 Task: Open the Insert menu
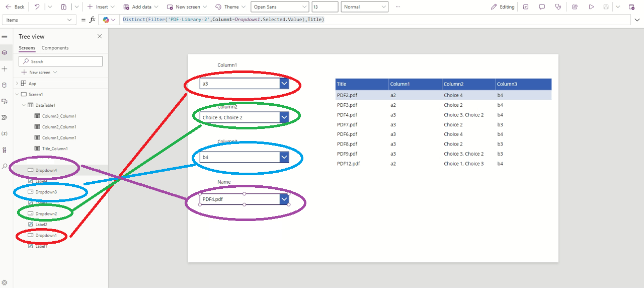click(101, 7)
